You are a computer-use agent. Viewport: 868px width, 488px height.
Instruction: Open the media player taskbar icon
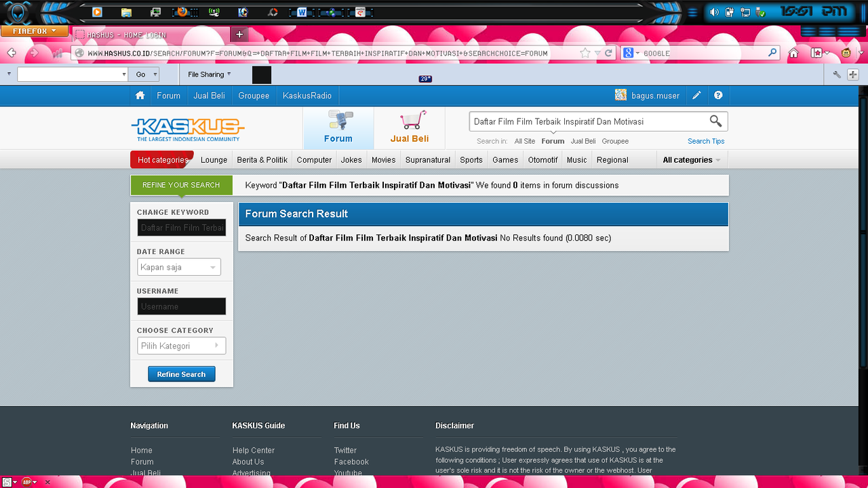pos(97,12)
